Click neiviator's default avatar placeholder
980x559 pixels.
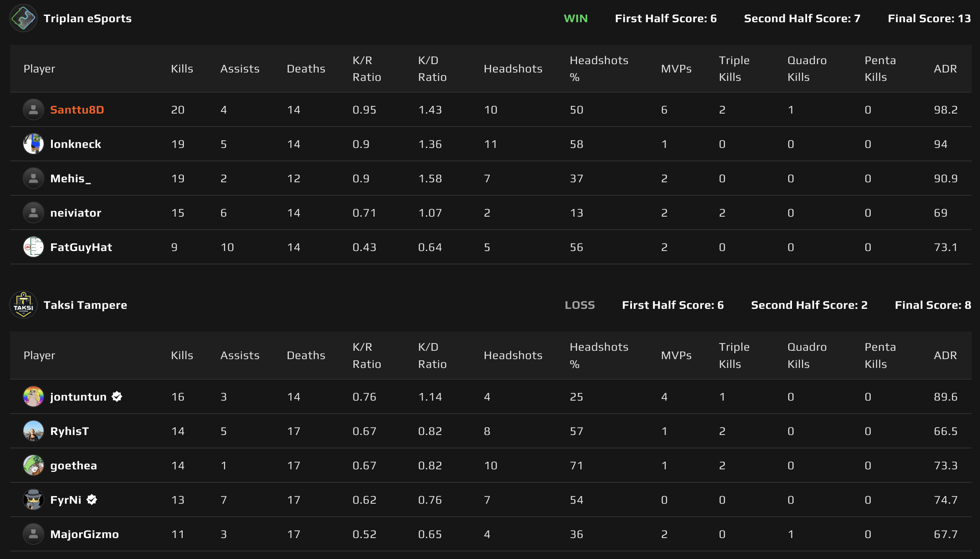click(34, 212)
